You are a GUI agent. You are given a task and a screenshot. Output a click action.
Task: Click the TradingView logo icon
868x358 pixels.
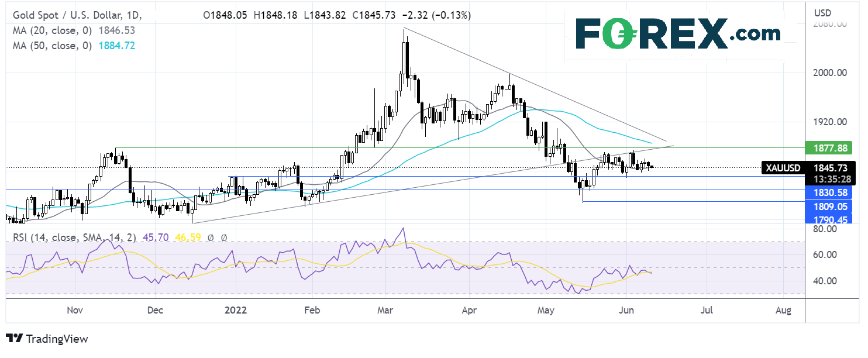[14, 339]
